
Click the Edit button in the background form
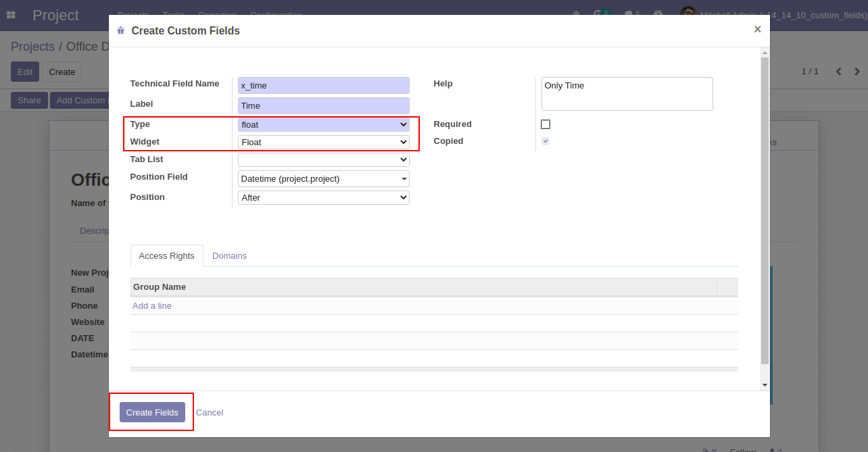pyautogui.click(x=25, y=72)
